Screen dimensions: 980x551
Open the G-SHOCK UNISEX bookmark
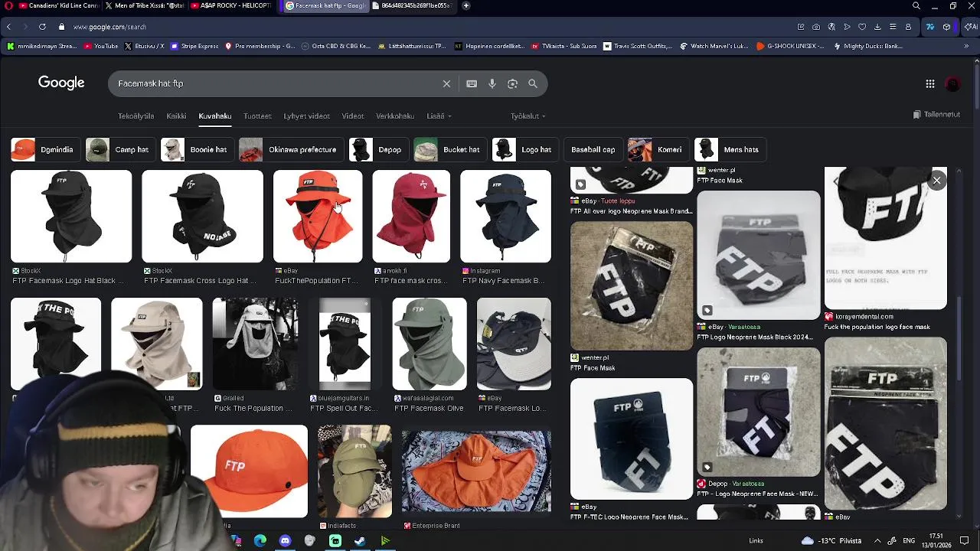790,46
